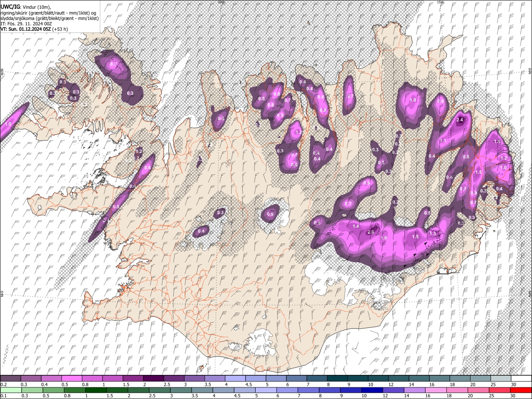532x399 pixels.
Task: Click the 0.2 label under the snow scale
Action: pos(3,384)
